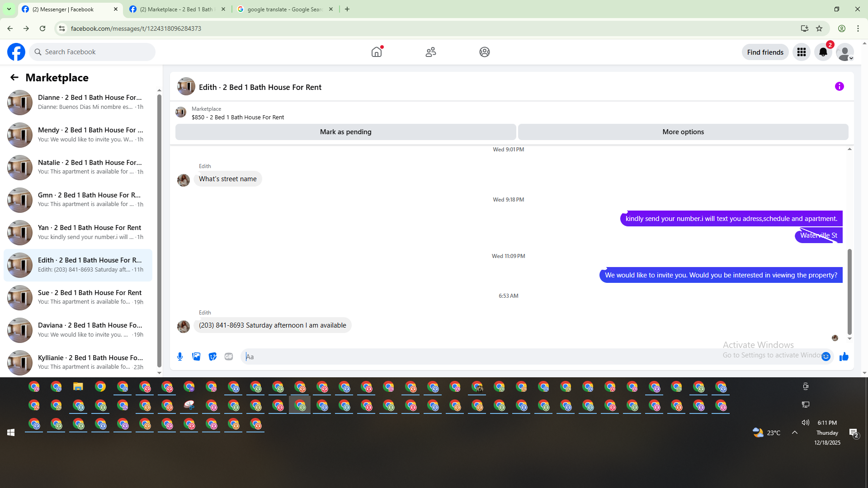The height and width of the screenshot is (488, 868).
Task: Open Yan's conversation
Action: click(x=78, y=232)
